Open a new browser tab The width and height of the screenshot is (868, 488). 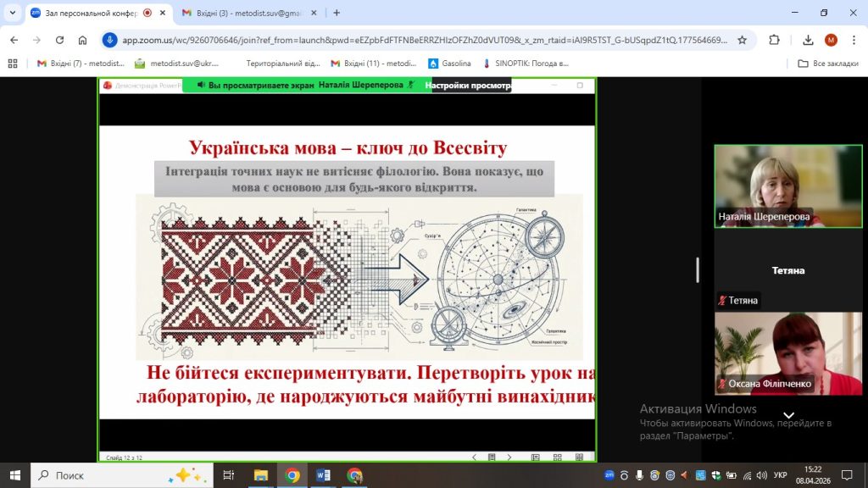(337, 13)
